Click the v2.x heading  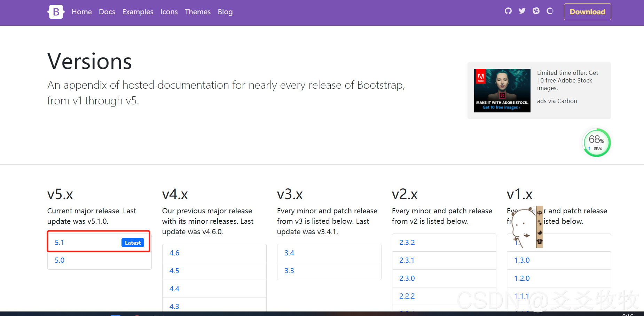(x=405, y=194)
